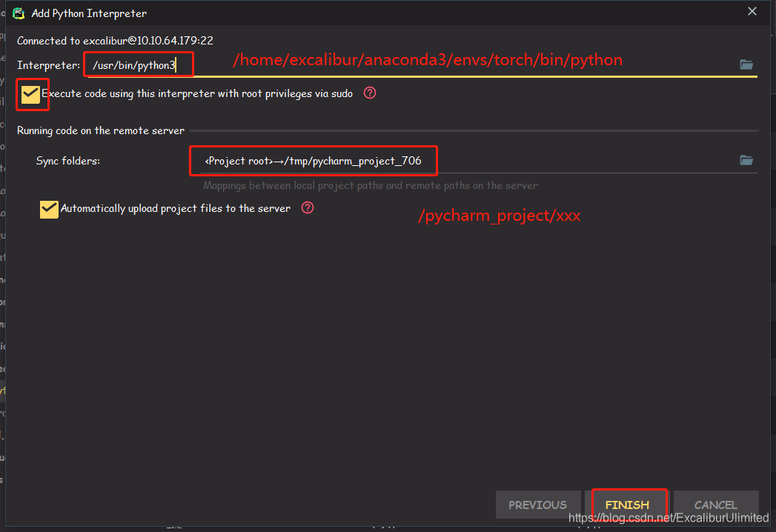Click the PREVIOUS button
This screenshot has width=776, height=532.
point(538,505)
